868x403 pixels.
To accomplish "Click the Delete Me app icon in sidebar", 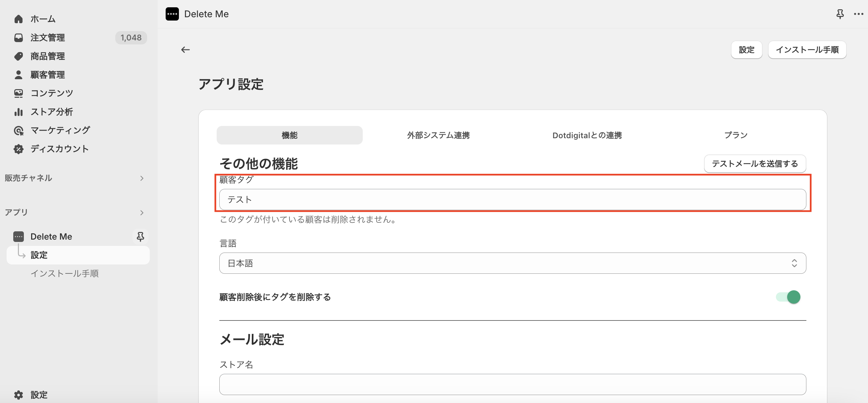I will pyautogui.click(x=19, y=236).
